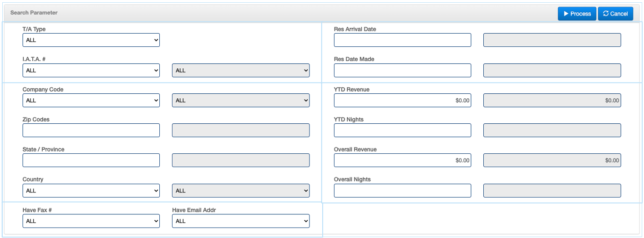
Task: Select the first Overall Nights field
Action: point(402,191)
